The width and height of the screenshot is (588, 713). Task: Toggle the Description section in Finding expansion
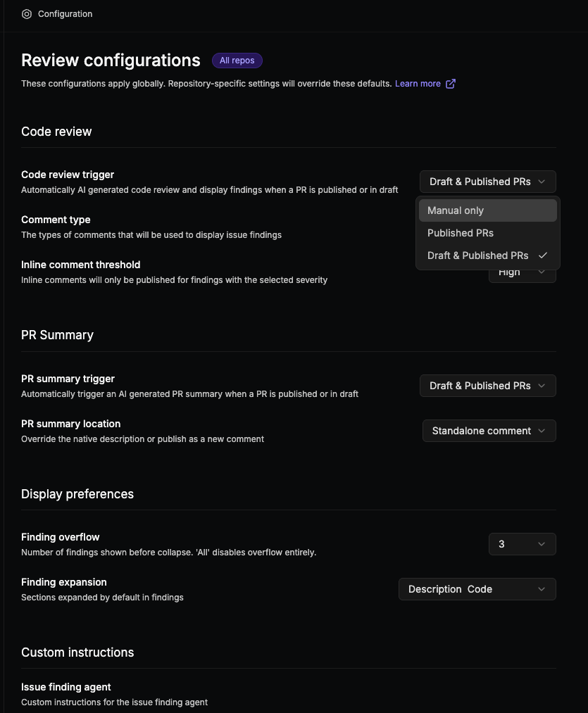point(435,589)
